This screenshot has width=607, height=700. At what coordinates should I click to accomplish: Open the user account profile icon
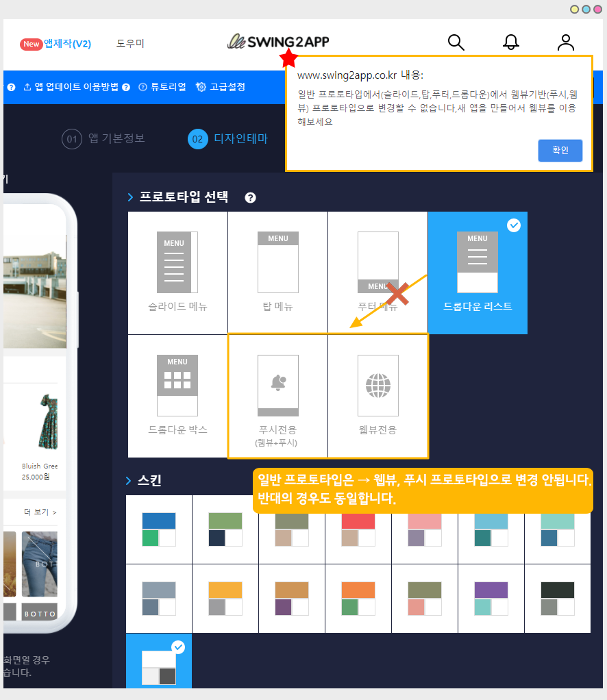[x=566, y=42]
